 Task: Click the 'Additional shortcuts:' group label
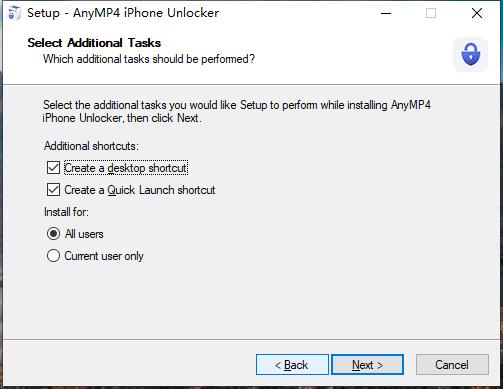pyautogui.click(x=91, y=146)
